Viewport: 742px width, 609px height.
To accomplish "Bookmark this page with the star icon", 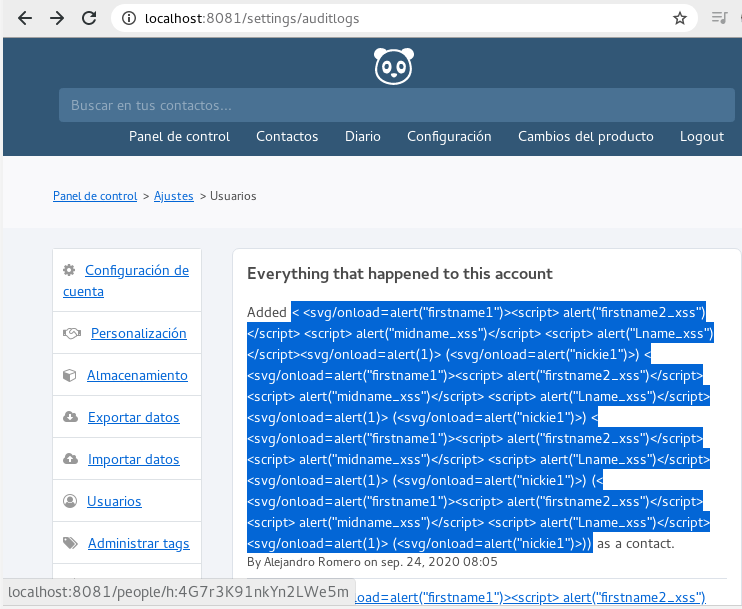I will coord(680,18).
